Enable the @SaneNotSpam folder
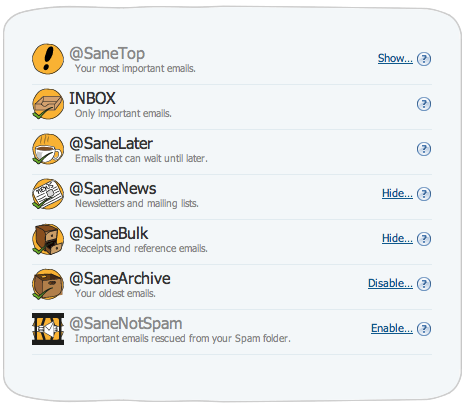467x410 pixels. (392, 328)
